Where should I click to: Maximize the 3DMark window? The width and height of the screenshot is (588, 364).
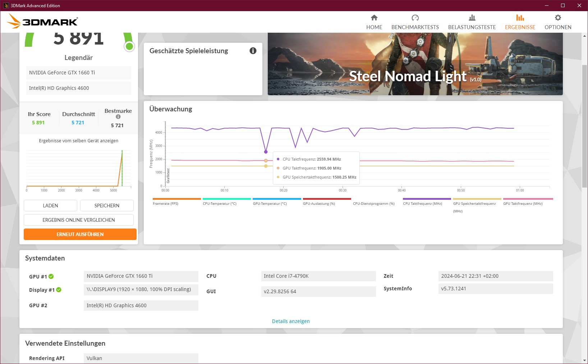pyautogui.click(x=563, y=5)
